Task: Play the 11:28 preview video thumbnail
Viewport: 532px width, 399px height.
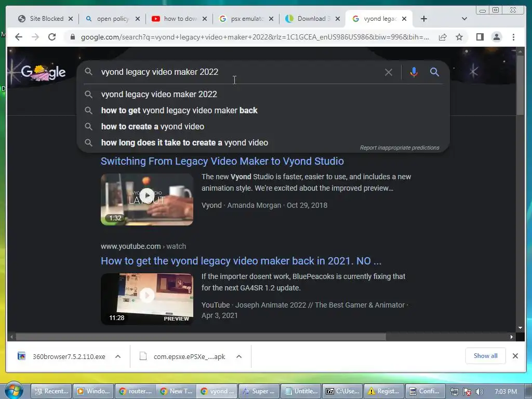Action: click(x=147, y=299)
